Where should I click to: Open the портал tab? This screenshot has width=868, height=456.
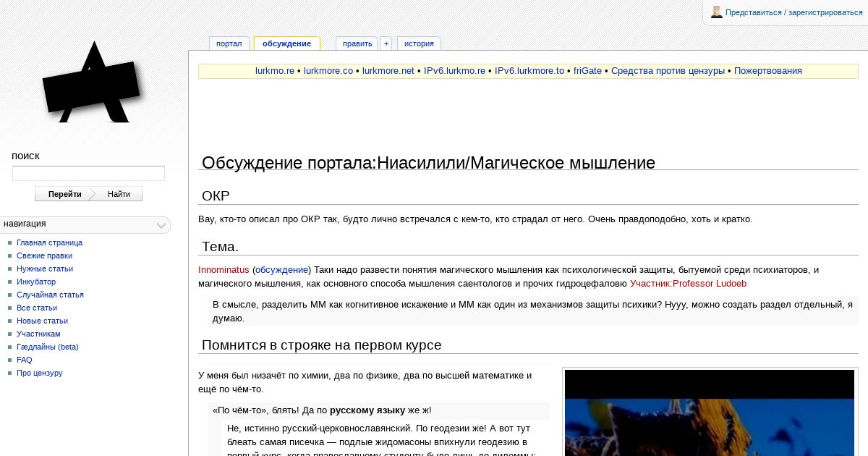(229, 43)
